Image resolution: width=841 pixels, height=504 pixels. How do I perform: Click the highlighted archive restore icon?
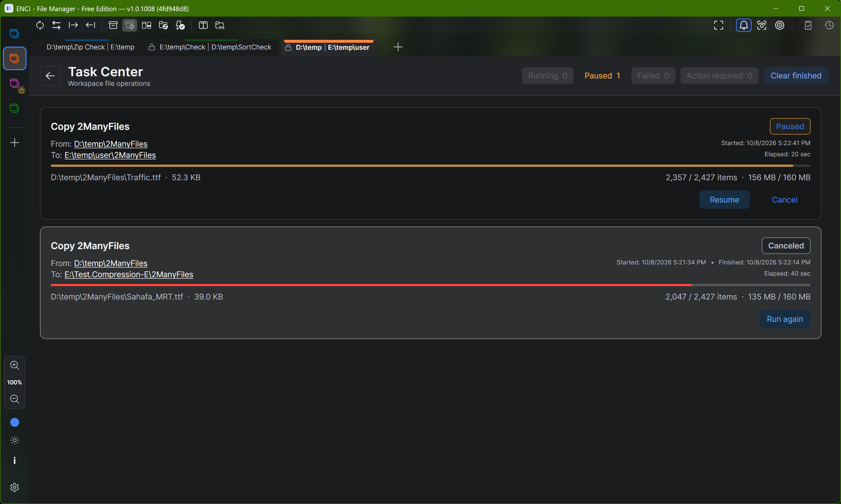130,25
